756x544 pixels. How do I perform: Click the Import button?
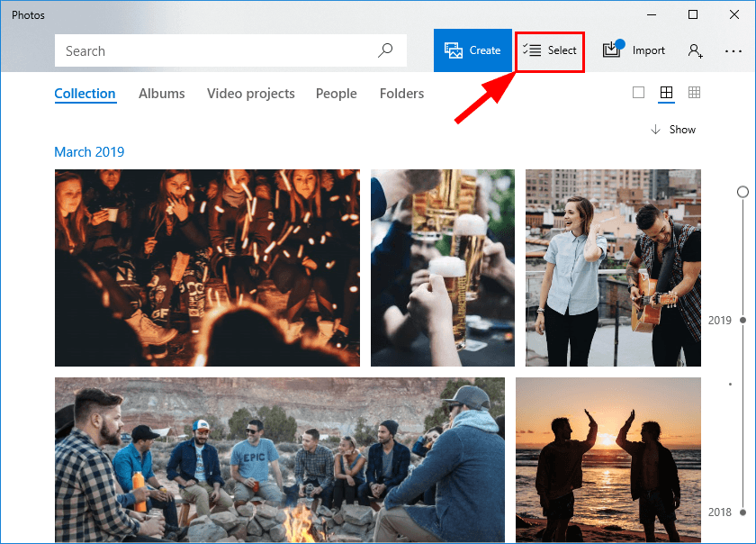coord(634,50)
